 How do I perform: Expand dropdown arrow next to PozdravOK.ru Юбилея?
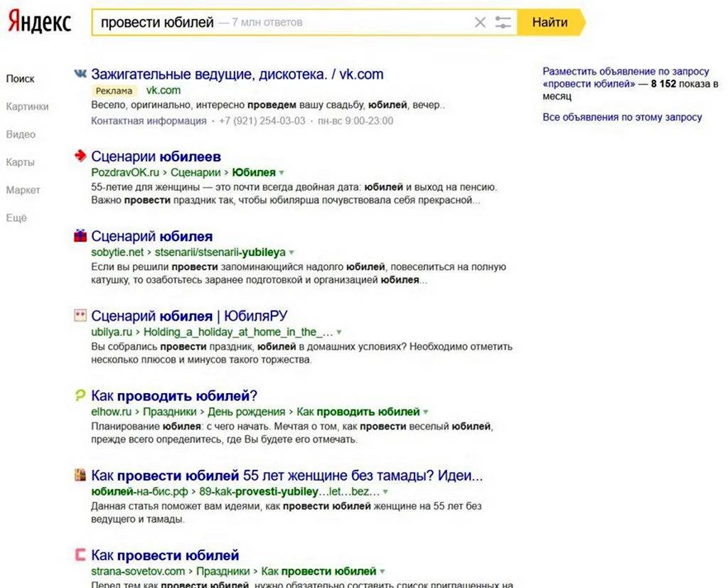[x=282, y=173]
